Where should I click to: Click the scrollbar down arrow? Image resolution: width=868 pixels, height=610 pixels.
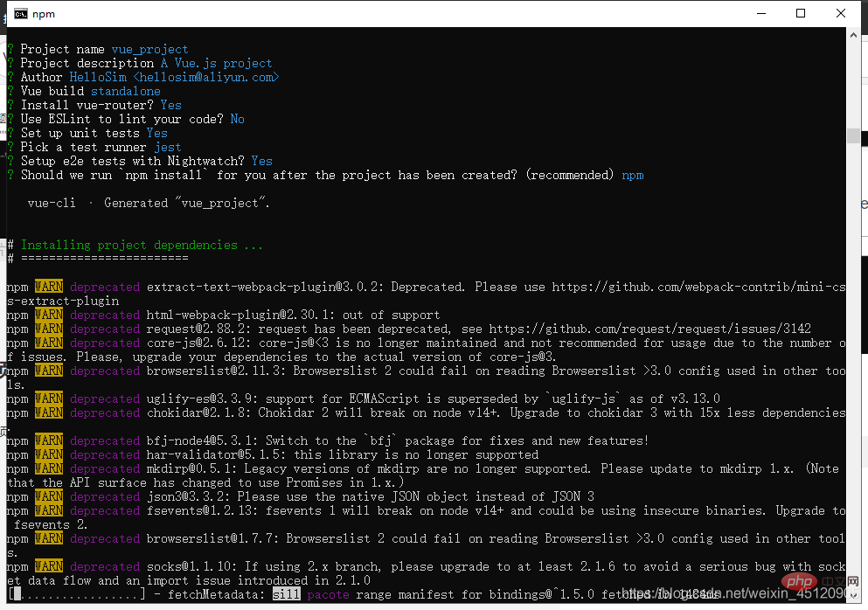point(853,596)
